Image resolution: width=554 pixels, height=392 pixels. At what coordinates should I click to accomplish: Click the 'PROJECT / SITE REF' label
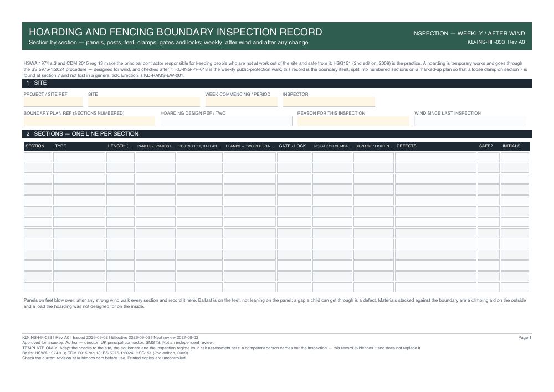45,94
